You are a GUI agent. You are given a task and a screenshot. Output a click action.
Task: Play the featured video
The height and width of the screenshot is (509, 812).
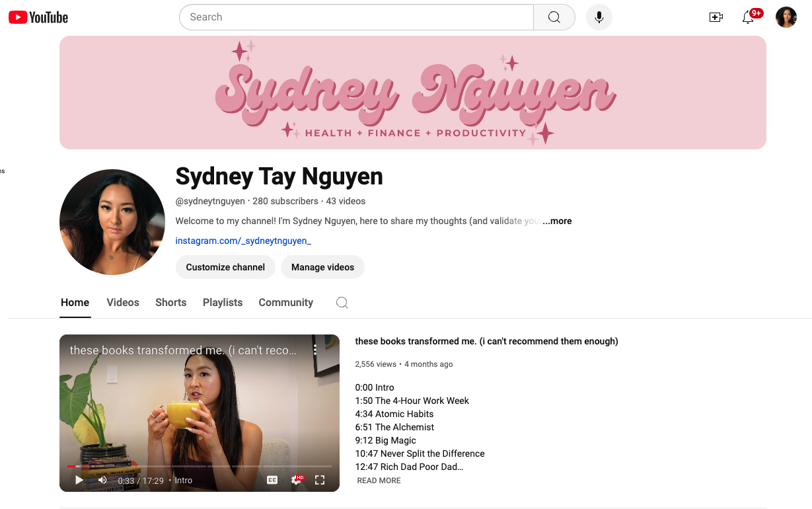point(79,481)
